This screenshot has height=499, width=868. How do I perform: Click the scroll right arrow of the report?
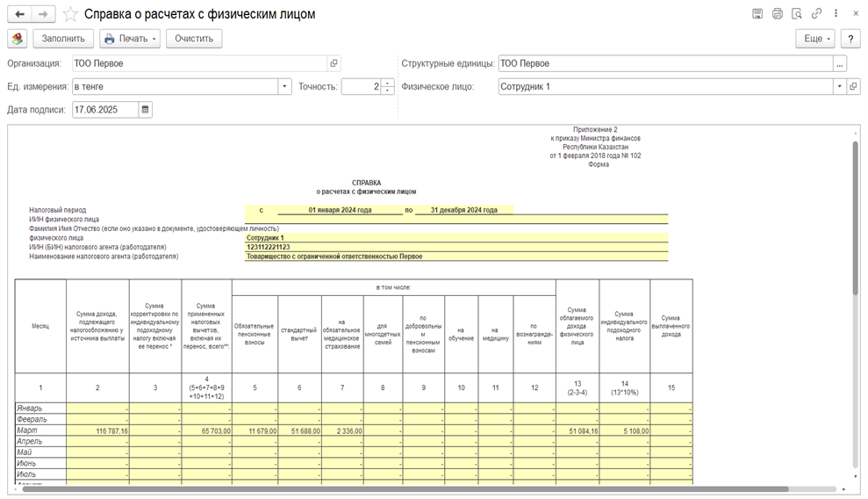pos(844,489)
